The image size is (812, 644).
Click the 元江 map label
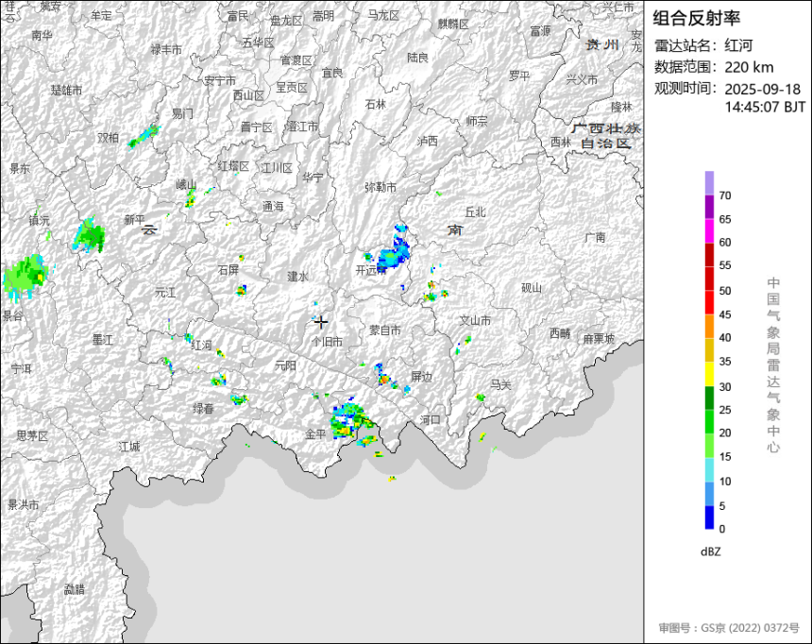(165, 293)
